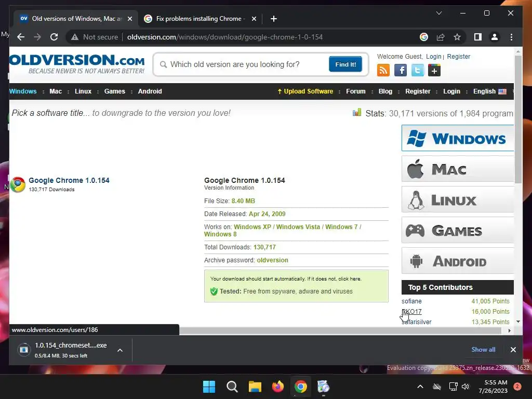Reload the oldversion.com page
The height and width of the screenshot is (399, 532).
pos(54,37)
